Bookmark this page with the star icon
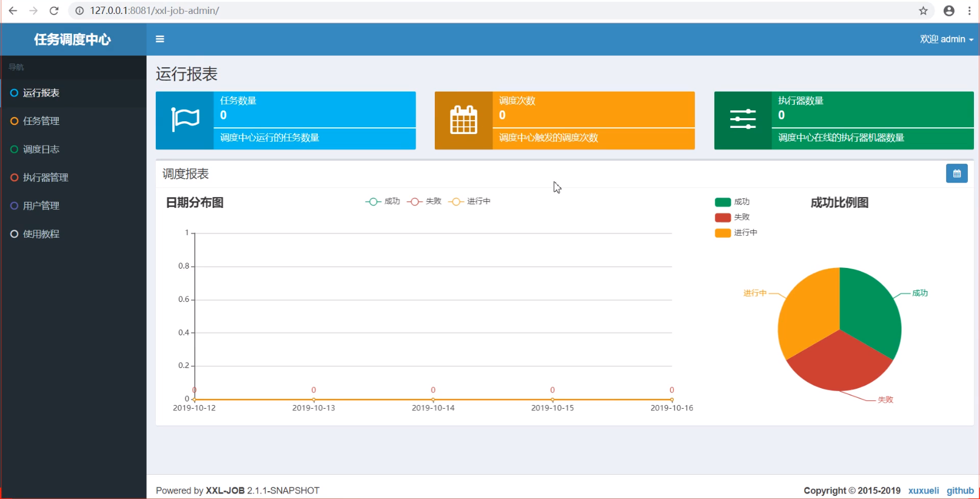Image resolution: width=980 pixels, height=499 pixels. 923,11
